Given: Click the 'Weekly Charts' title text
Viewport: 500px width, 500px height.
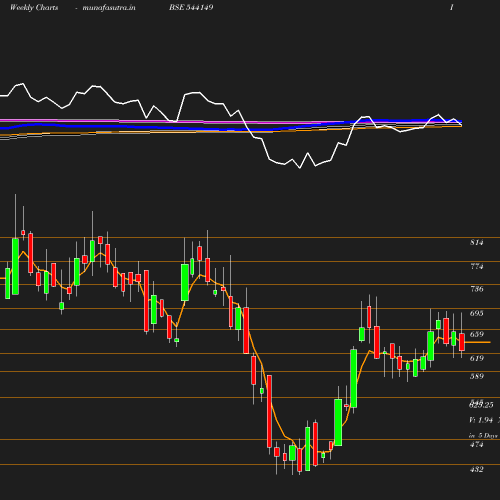Looking at the screenshot, I should [x=34, y=7].
